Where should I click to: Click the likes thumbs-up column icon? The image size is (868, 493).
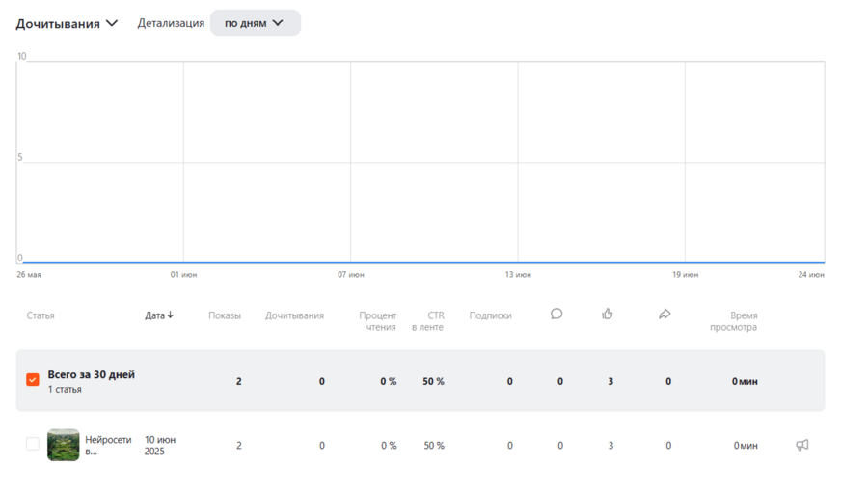point(608,314)
